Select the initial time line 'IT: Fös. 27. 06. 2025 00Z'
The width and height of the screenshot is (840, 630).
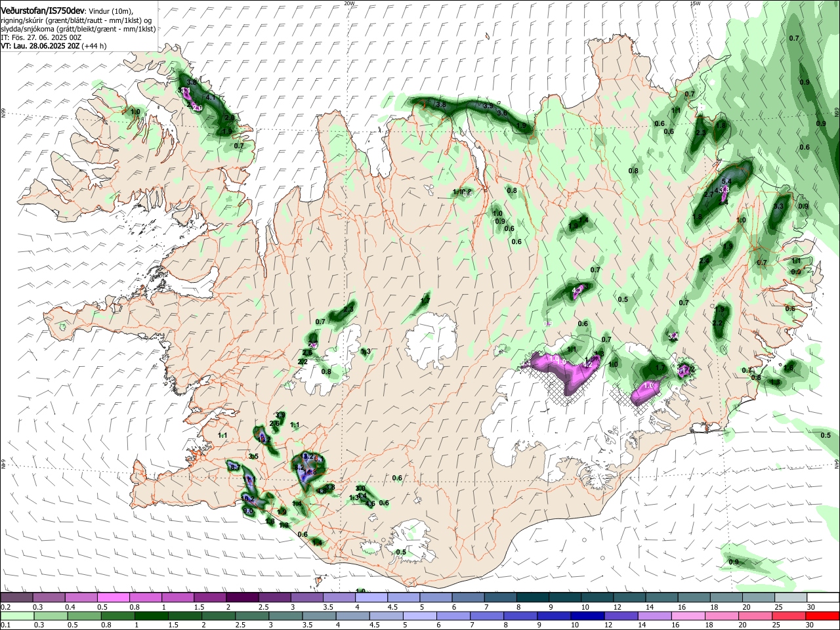point(41,38)
